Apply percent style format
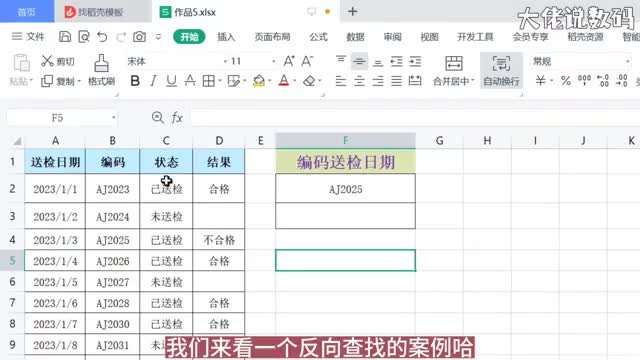Viewport: 640px width, 360px height. [566, 81]
